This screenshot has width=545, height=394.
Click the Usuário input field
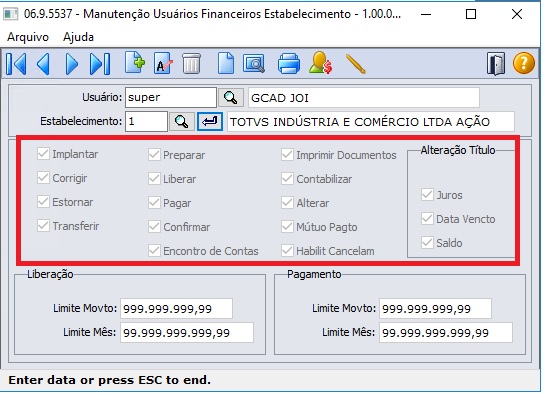tap(171, 97)
